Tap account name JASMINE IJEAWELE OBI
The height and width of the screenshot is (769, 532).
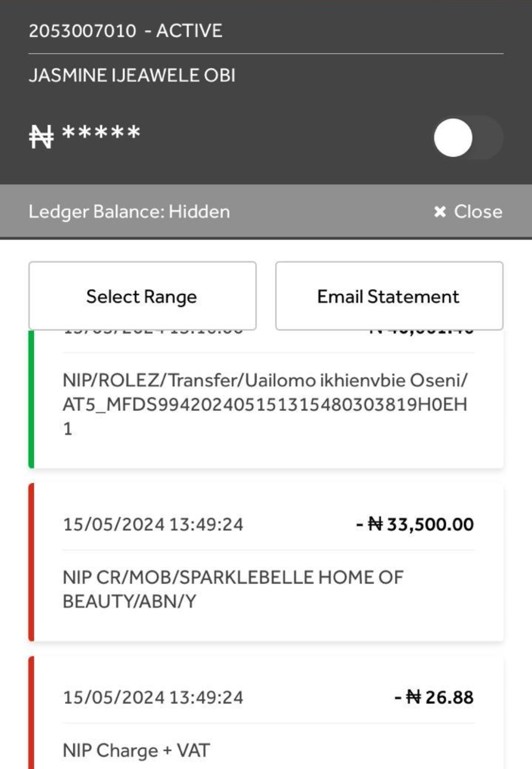point(132,75)
